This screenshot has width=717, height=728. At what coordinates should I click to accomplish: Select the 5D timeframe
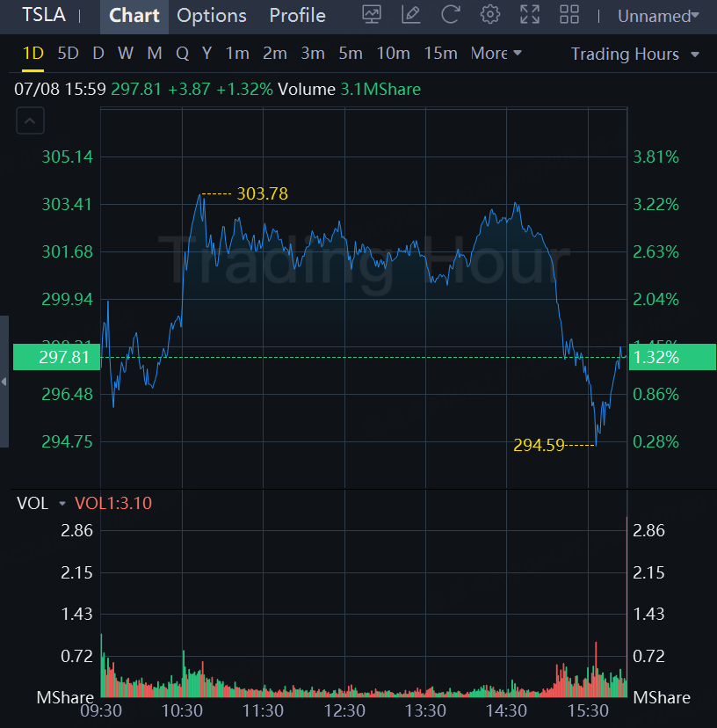click(x=68, y=54)
